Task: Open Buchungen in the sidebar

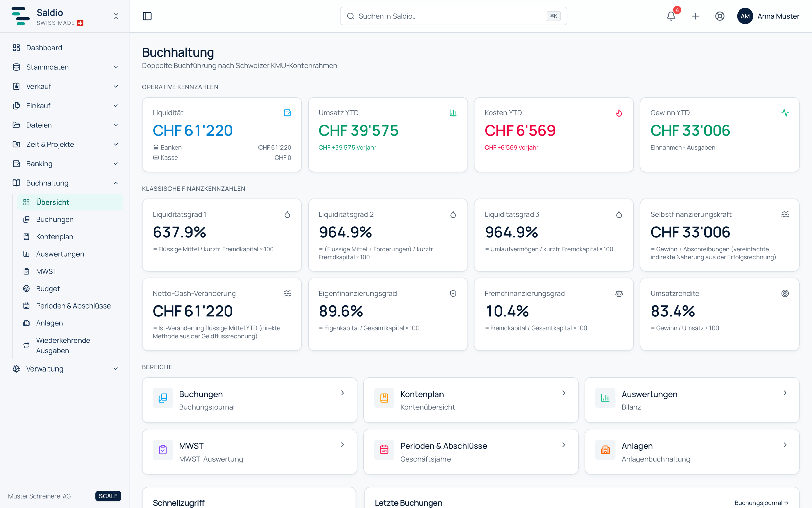Action: (70, 219)
